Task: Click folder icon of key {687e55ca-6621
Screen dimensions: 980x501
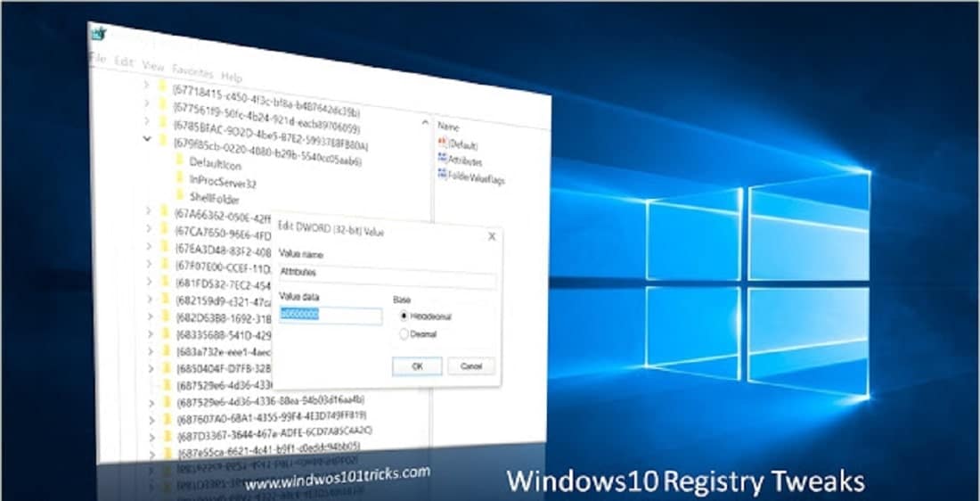Action: pos(167,452)
